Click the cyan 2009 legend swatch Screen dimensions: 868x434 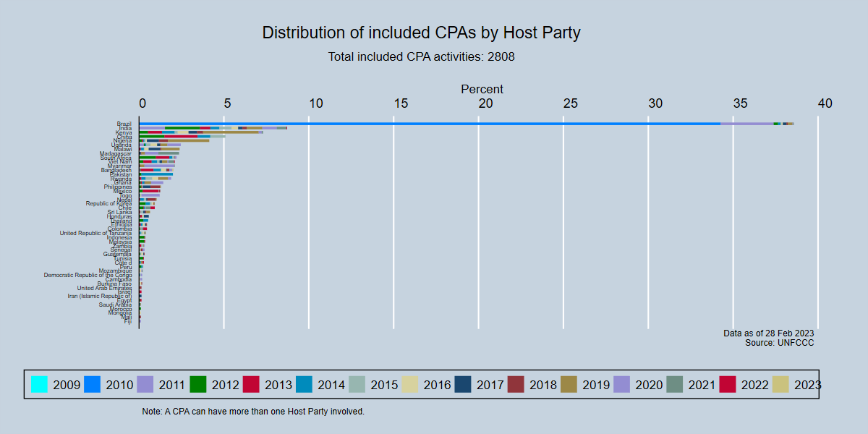tap(40, 385)
